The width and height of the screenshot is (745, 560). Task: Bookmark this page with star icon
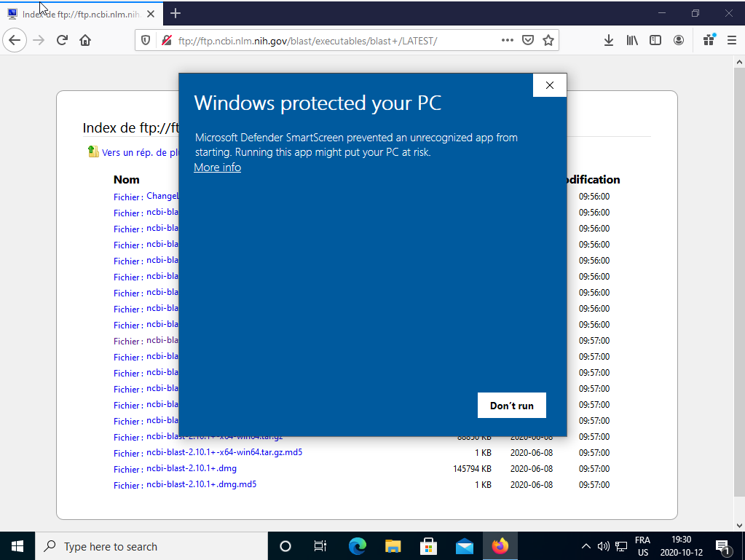[548, 40]
